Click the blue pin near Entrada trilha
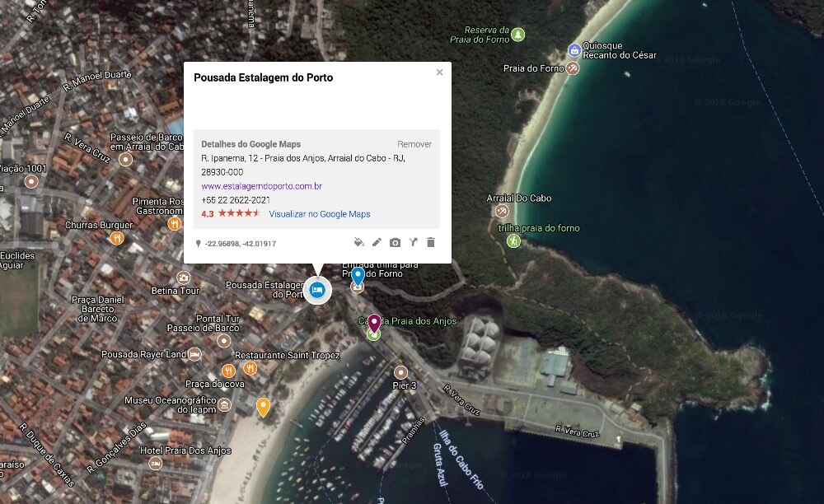This screenshot has height=504, width=824. (358, 276)
